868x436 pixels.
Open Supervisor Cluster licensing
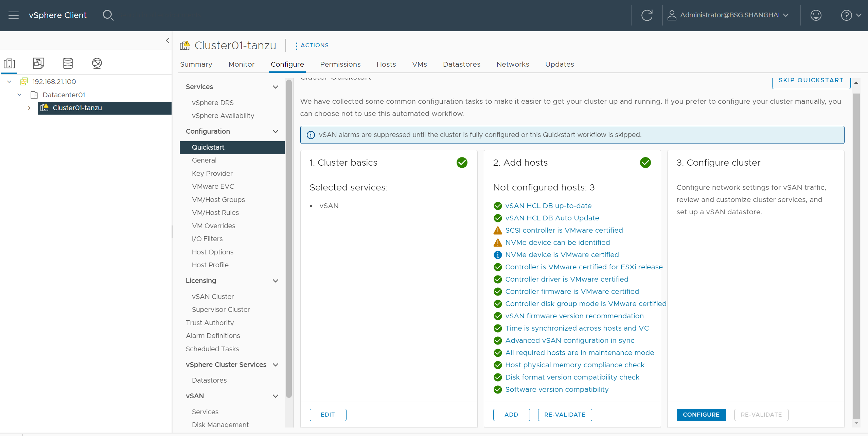(220, 309)
